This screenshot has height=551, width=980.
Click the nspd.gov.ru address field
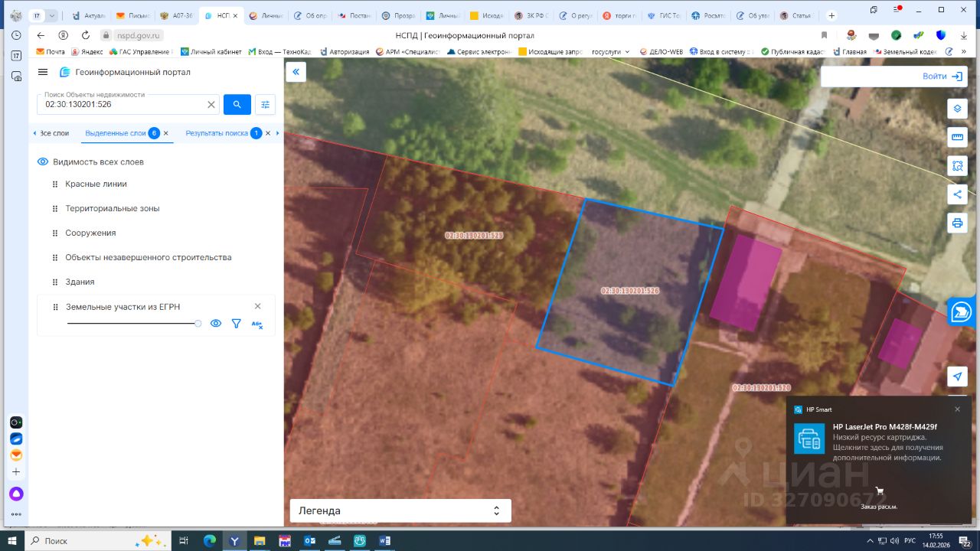[x=137, y=35]
